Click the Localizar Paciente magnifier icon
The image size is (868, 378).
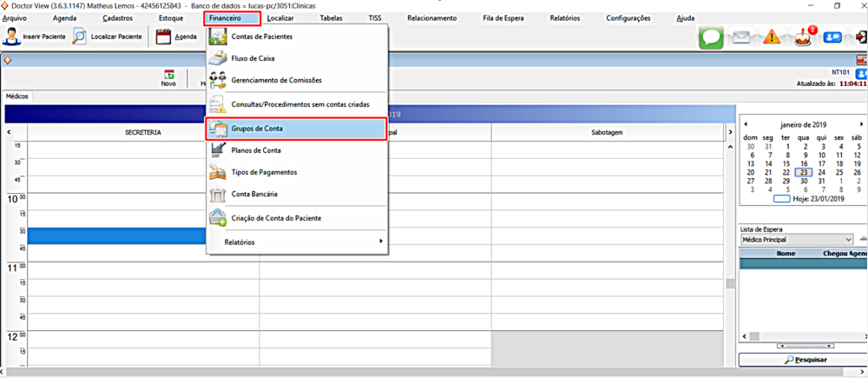(x=80, y=36)
